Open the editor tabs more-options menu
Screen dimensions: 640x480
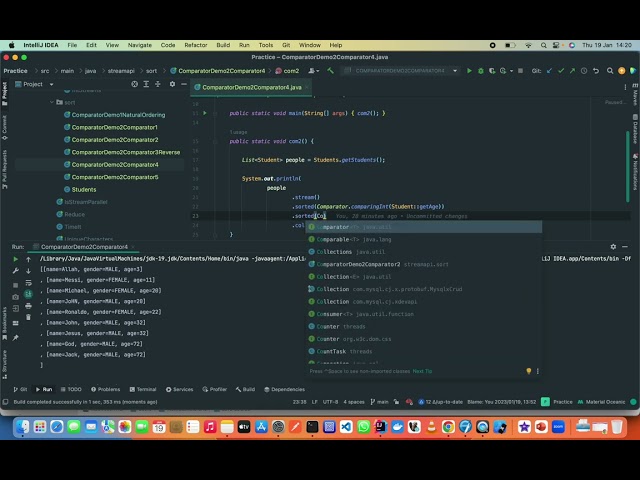[x=625, y=87]
